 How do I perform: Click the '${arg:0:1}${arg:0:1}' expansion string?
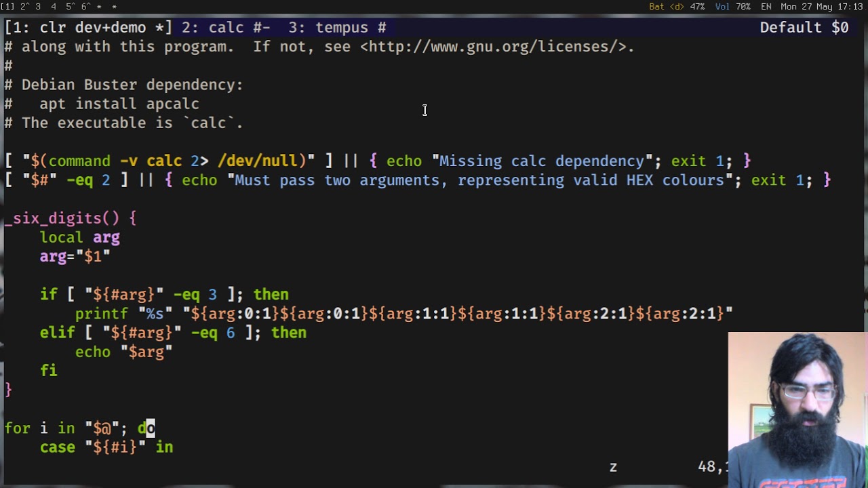[279, 313]
